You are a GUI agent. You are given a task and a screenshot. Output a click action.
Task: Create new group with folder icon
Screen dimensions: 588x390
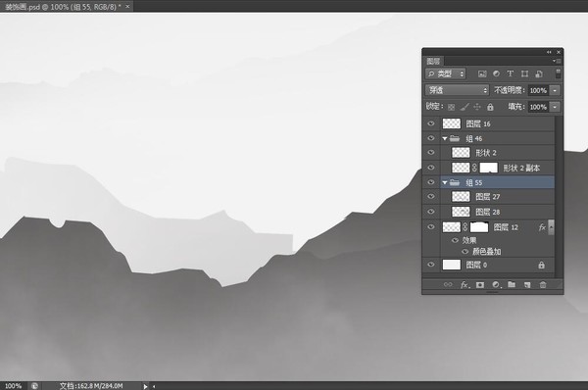512,284
